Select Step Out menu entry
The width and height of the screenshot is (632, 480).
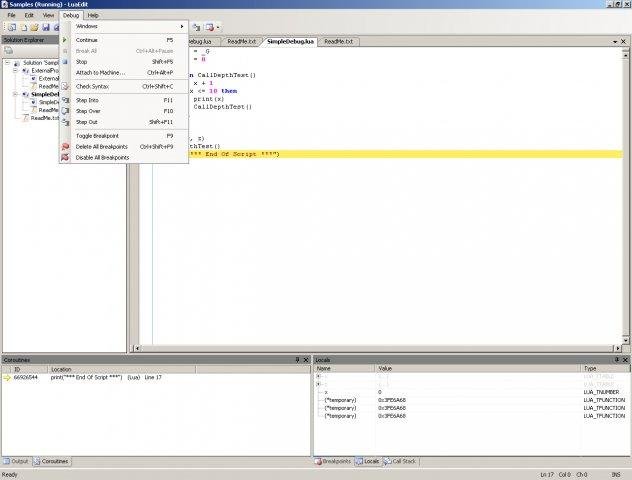coord(125,122)
